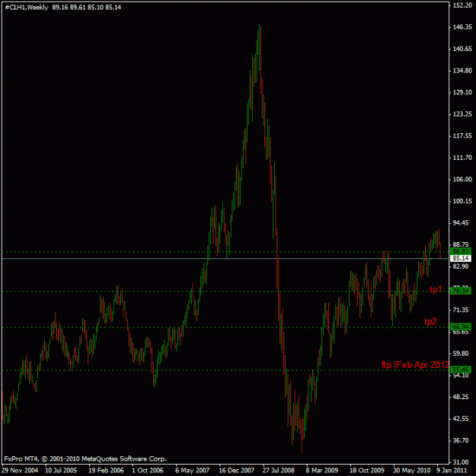Click the 55.46 price level tag

(x=461, y=369)
